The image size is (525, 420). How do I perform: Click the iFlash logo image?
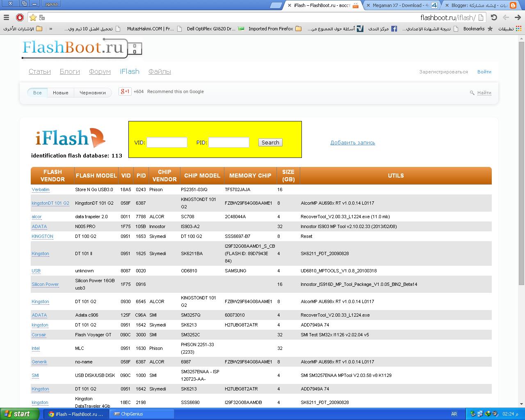tap(70, 138)
